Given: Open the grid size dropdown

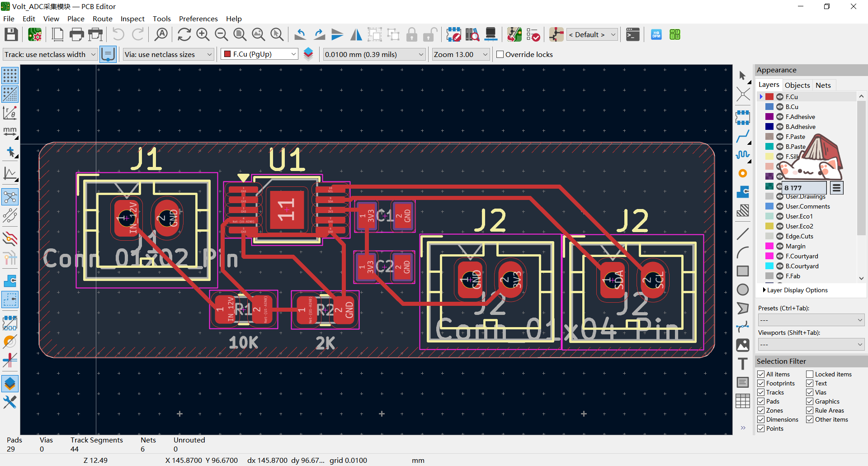Looking at the screenshot, I should (374, 54).
